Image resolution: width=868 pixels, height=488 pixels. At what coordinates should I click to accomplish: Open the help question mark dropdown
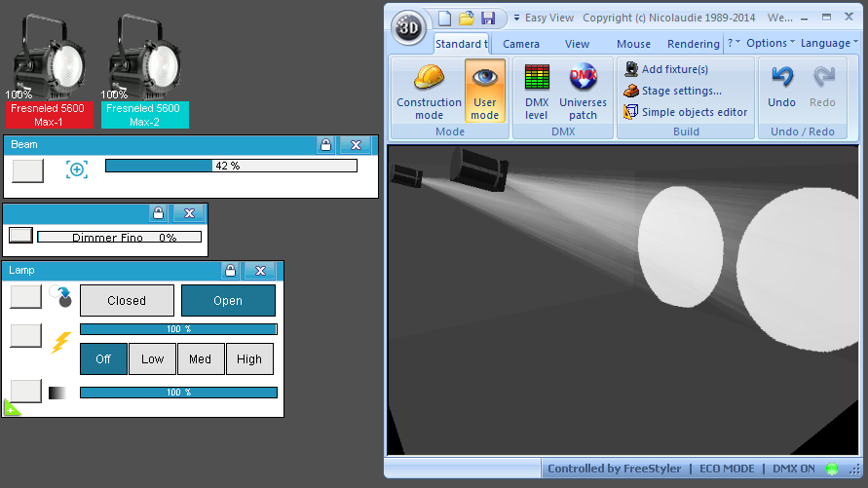734,43
